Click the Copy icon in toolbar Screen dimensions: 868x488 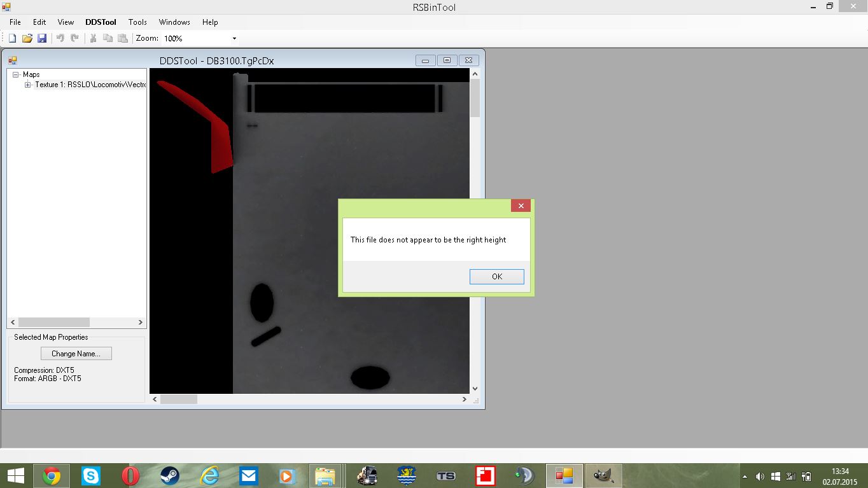[108, 38]
